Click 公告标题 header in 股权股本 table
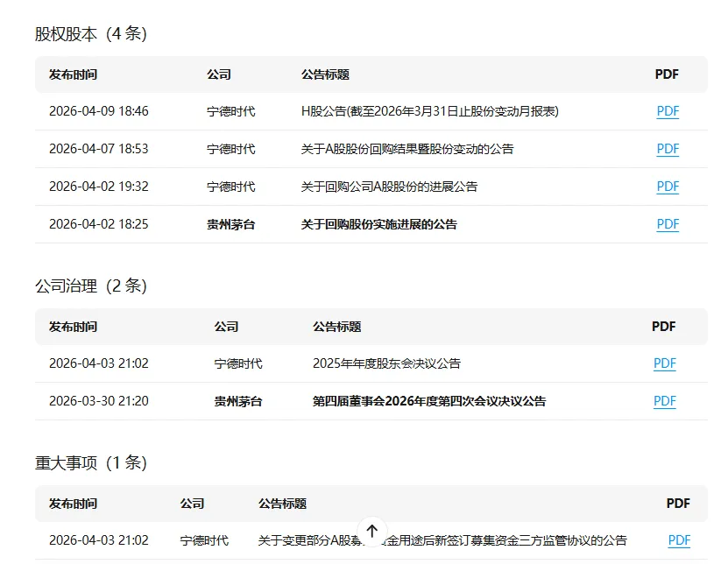 (325, 74)
